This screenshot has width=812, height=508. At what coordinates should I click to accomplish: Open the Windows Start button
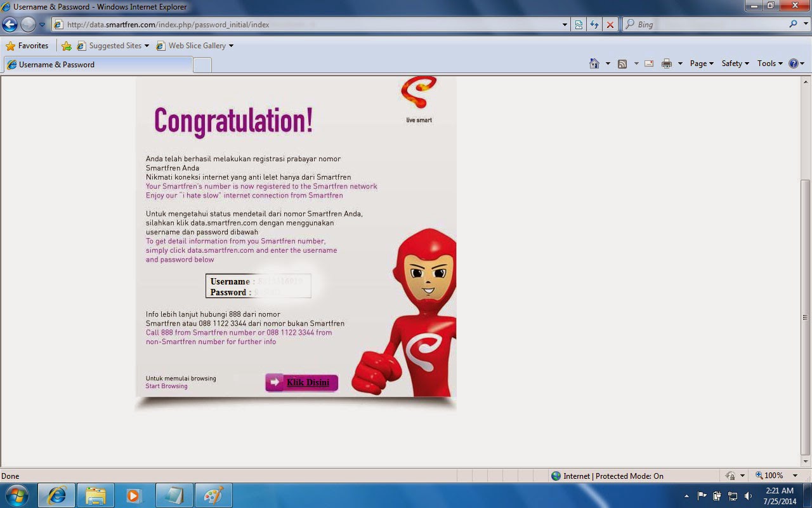pyautogui.click(x=17, y=495)
